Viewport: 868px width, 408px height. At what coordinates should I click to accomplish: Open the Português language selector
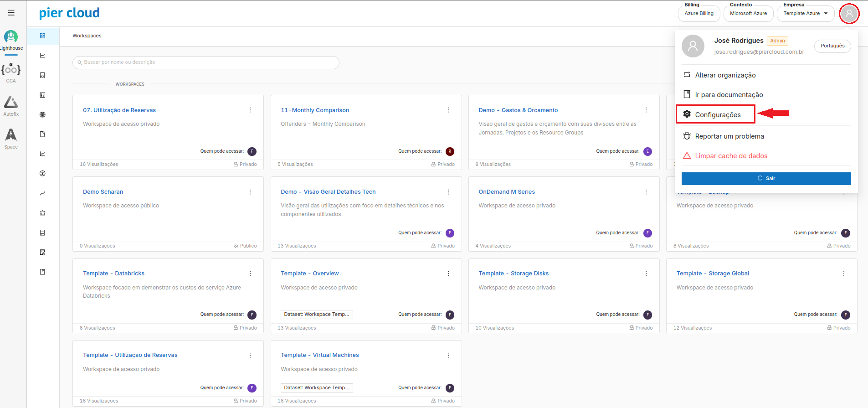click(x=832, y=46)
